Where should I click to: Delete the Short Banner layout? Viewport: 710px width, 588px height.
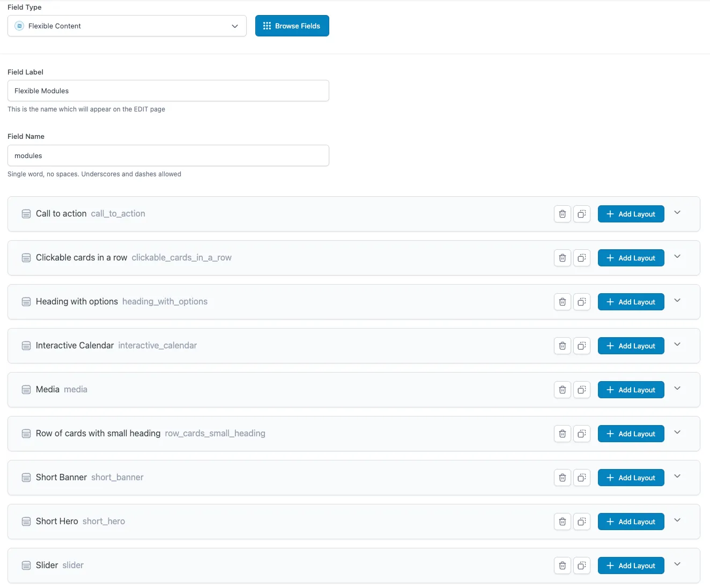point(562,478)
